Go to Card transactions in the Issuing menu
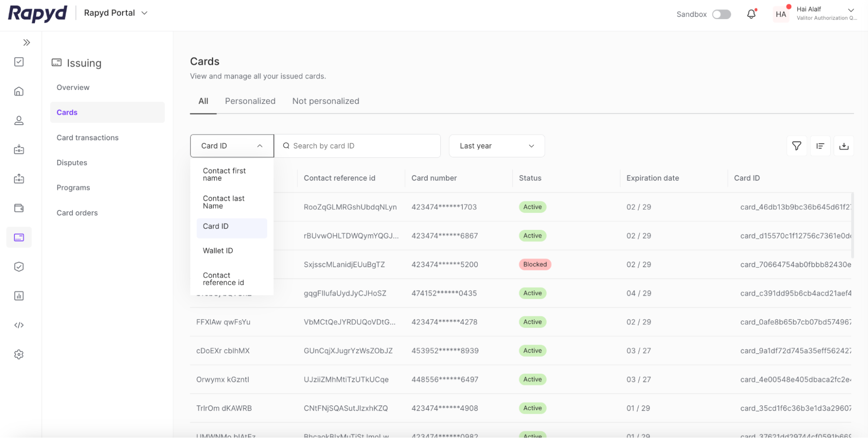The image size is (868, 438). point(87,137)
